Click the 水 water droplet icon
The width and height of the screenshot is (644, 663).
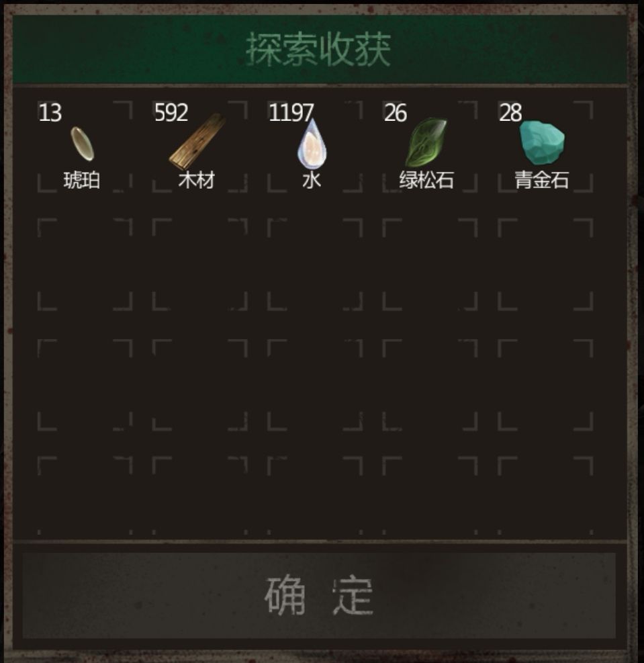(x=312, y=144)
